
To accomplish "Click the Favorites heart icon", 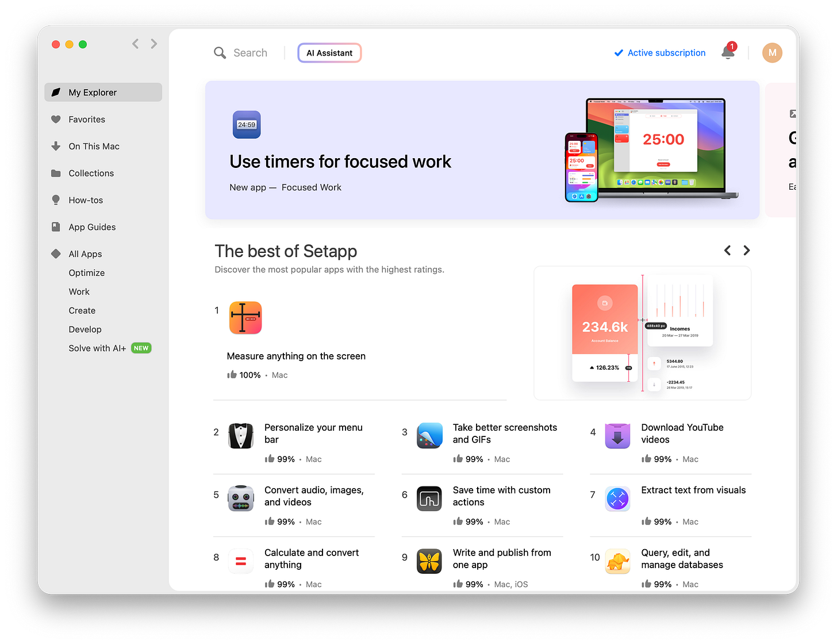I will click(x=56, y=120).
